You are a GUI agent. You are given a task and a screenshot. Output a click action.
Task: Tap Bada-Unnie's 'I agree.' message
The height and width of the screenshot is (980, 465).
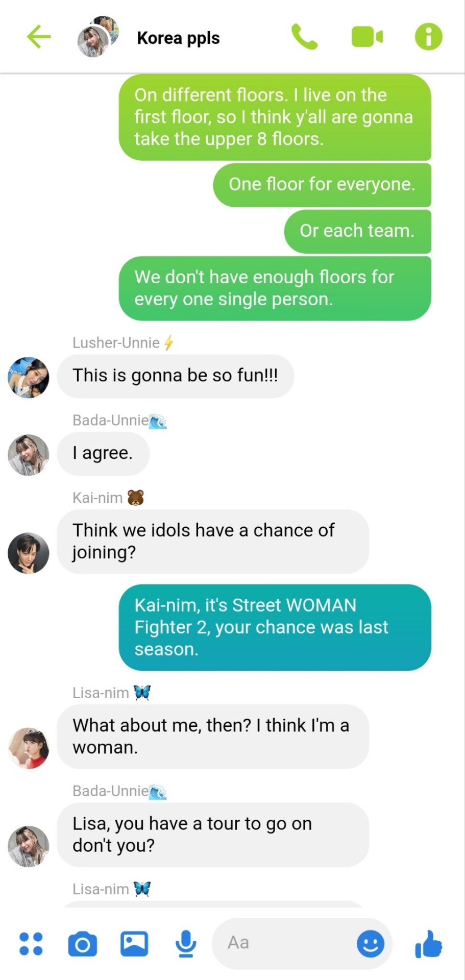click(103, 454)
